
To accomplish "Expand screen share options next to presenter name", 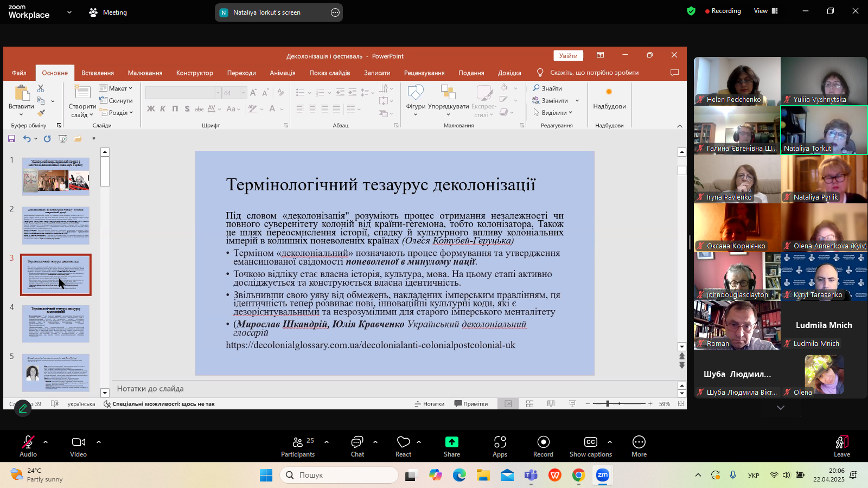I will click(x=335, y=12).
